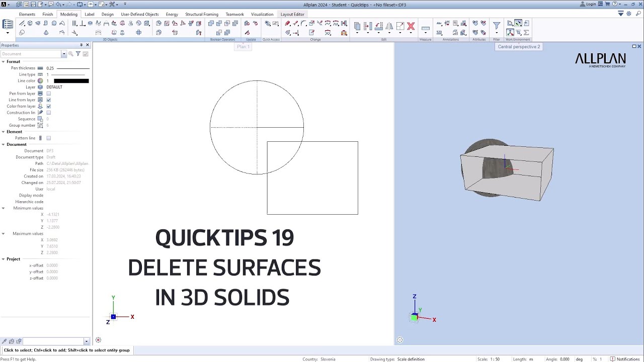Enable the Pen from layer checkbox
644x362 pixels.
coord(49,94)
